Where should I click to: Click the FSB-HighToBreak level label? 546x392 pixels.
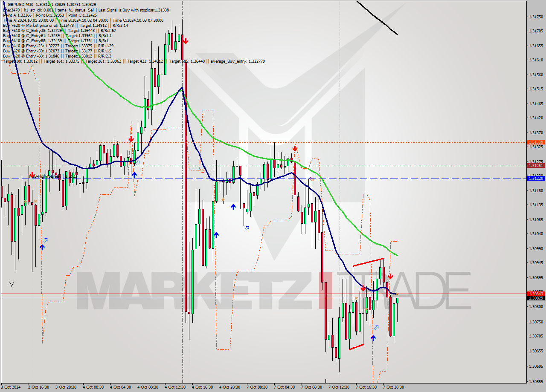[54, 176]
